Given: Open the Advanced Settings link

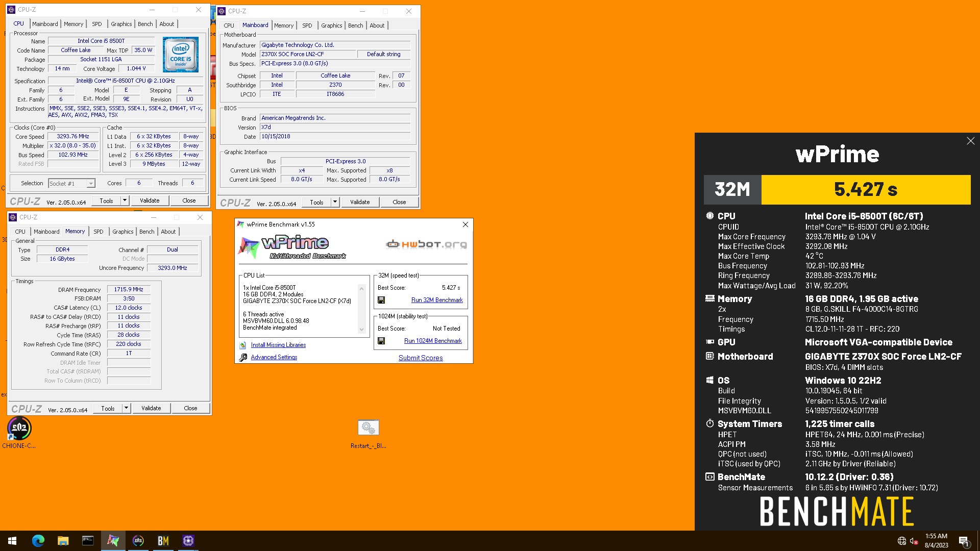Looking at the screenshot, I should (274, 357).
